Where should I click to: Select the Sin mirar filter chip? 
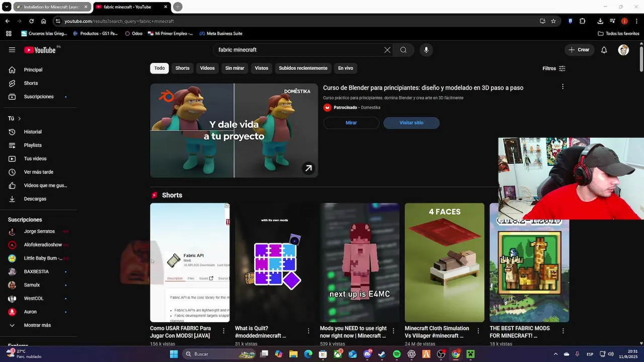[x=234, y=68]
